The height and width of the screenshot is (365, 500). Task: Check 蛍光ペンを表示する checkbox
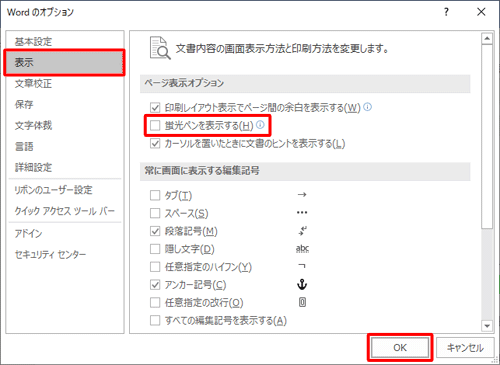click(x=155, y=126)
